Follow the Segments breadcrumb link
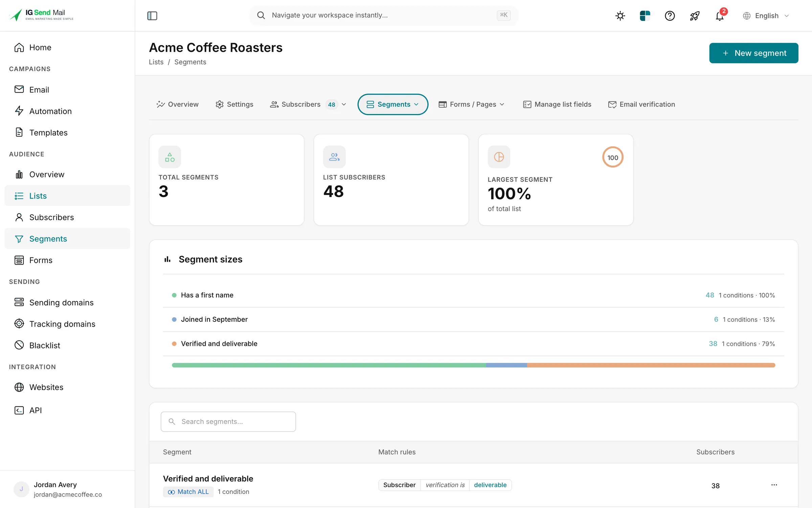The height and width of the screenshot is (508, 812). click(x=190, y=62)
